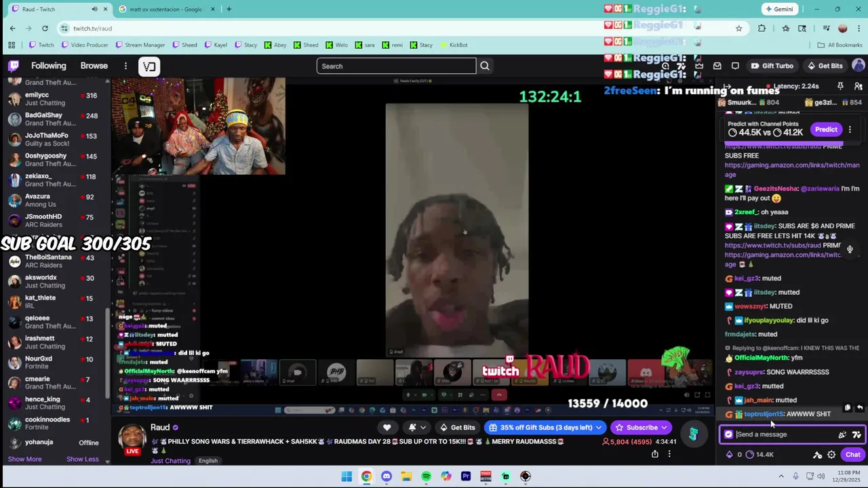The image size is (868, 488).
Task: Click the chat identity badge icon
Action: tap(729, 434)
